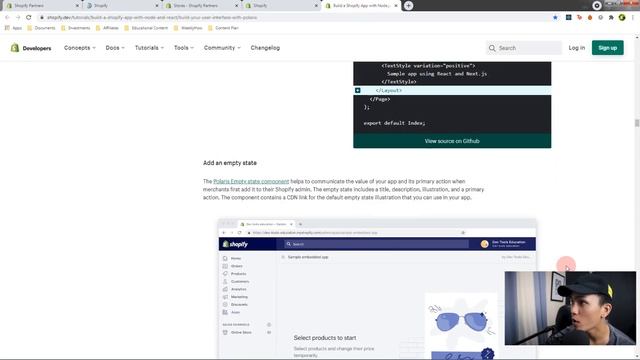Click 'Select products to start' text

[x=325, y=338]
